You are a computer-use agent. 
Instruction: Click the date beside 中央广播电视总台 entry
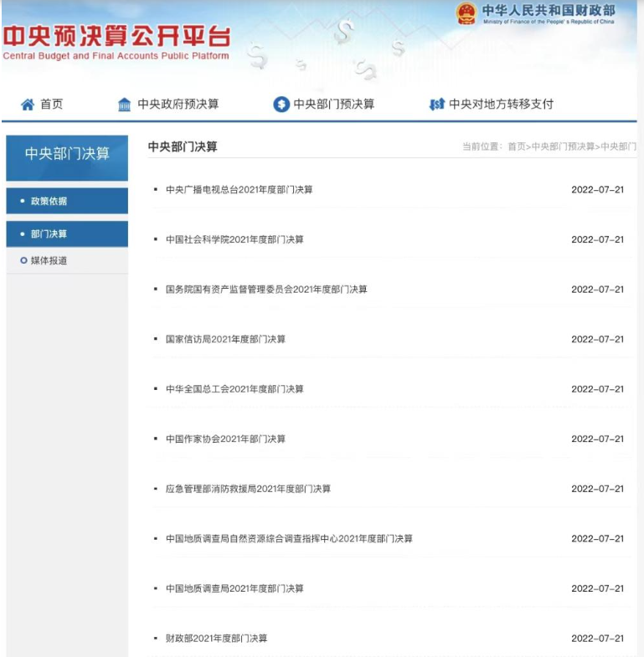tap(597, 190)
